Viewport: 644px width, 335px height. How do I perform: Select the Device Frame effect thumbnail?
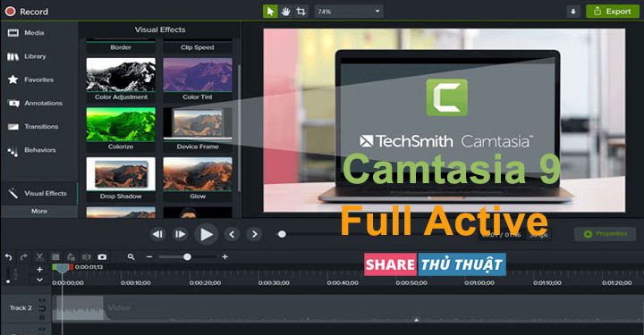pyautogui.click(x=198, y=125)
